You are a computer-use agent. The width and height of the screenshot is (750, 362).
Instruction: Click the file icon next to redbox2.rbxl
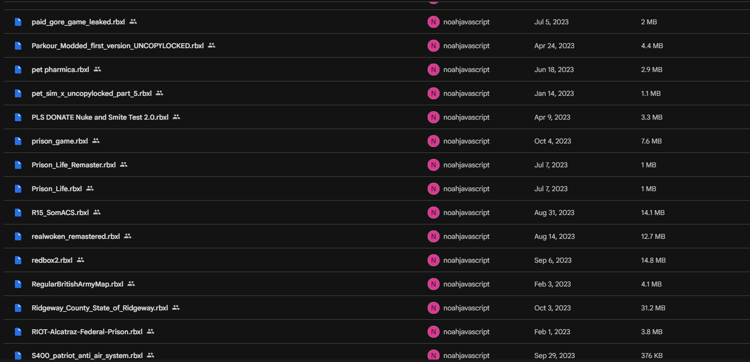[x=18, y=260]
